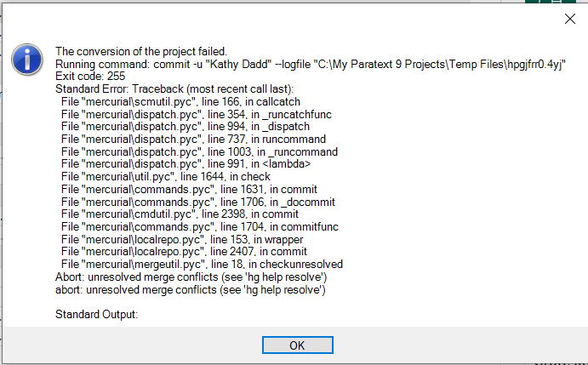Click the 'Running command: commit' line
The image size is (588, 365).
pos(310,64)
